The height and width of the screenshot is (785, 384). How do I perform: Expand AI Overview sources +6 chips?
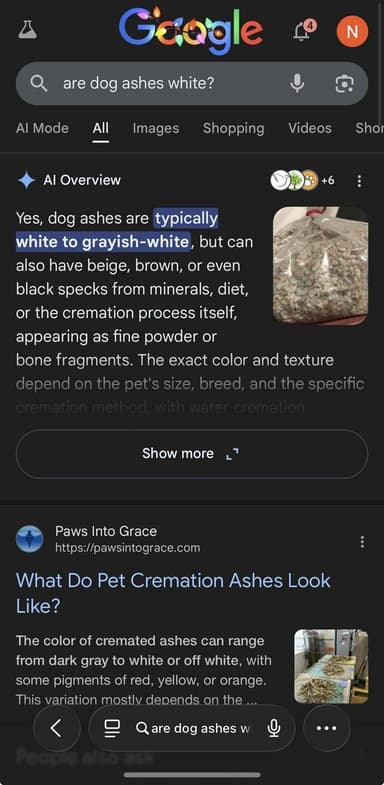[x=303, y=180]
